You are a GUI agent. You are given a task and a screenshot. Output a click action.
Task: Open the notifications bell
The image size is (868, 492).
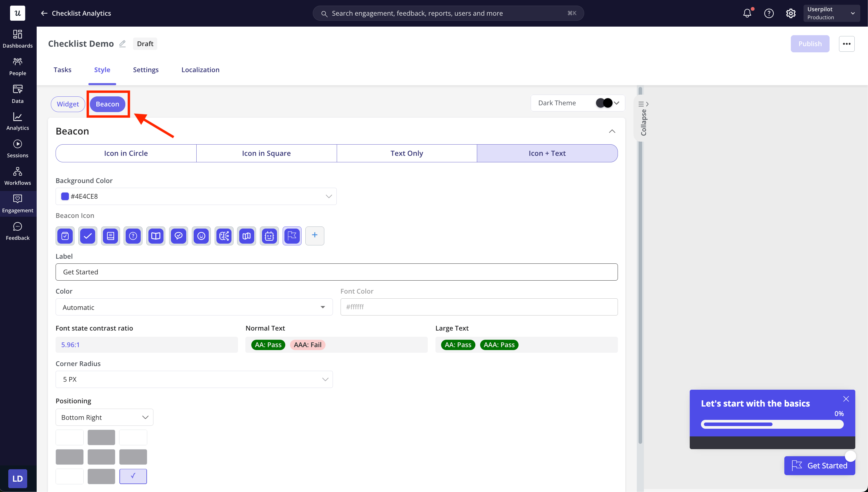747,13
